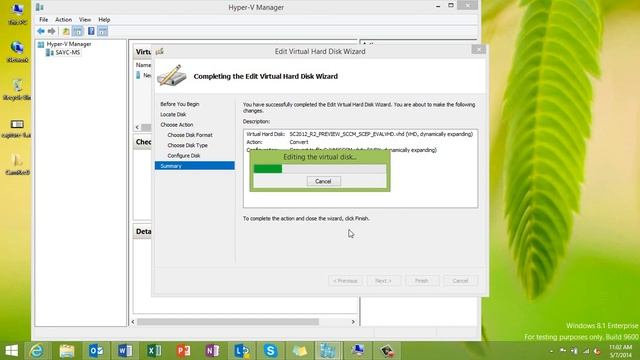The height and width of the screenshot is (360, 640).
Task: Show hidden system tray icons arrow
Action: 551,351
